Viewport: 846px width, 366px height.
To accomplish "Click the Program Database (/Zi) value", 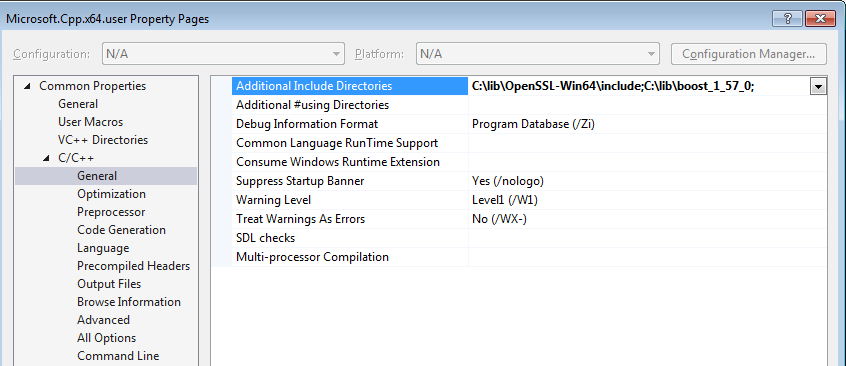I will (x=533, y=124).
